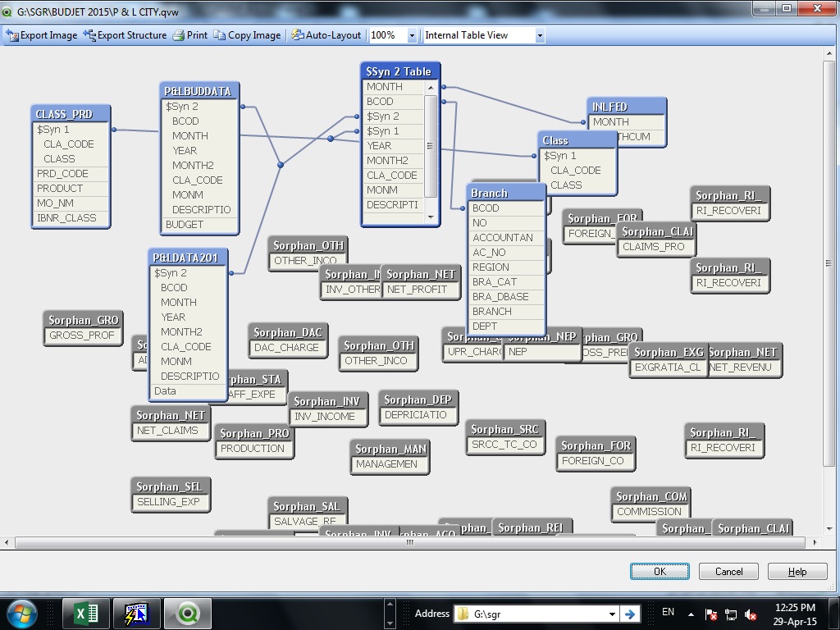Click the Help button
Image resolution: width=840 pixels, height=630 pixels.
pos(797,572)
